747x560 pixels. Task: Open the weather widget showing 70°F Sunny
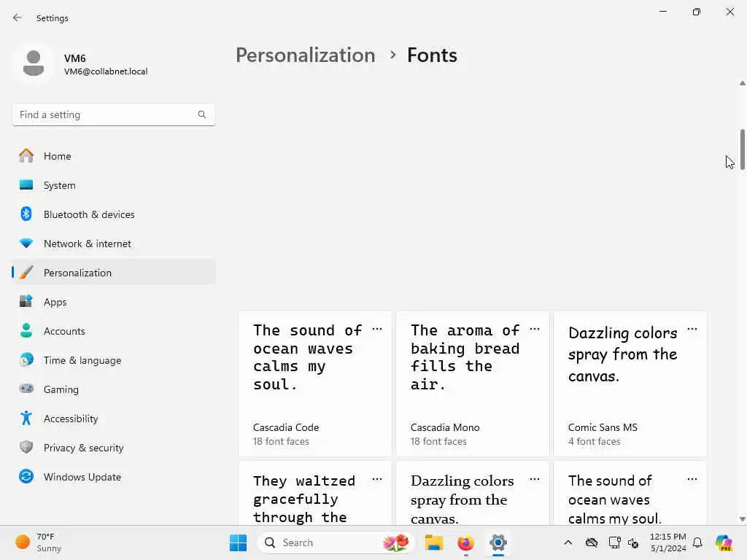38,542
